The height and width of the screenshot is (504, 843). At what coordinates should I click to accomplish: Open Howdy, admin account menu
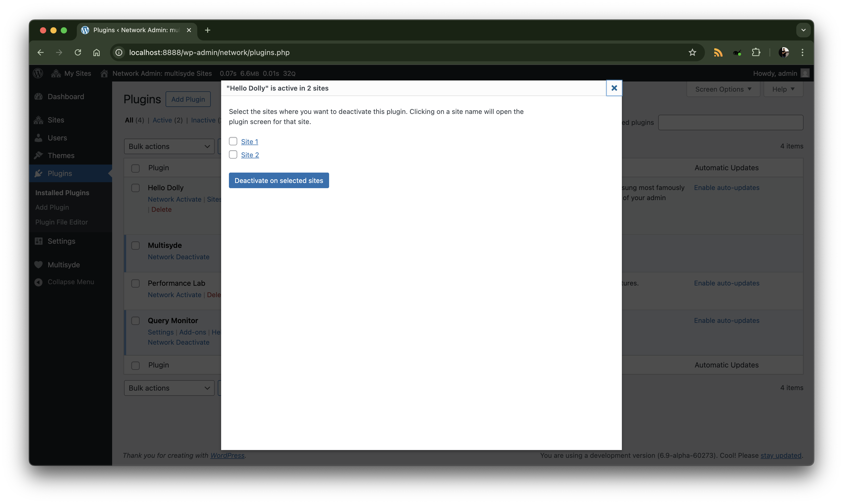[x=781, y=73]
